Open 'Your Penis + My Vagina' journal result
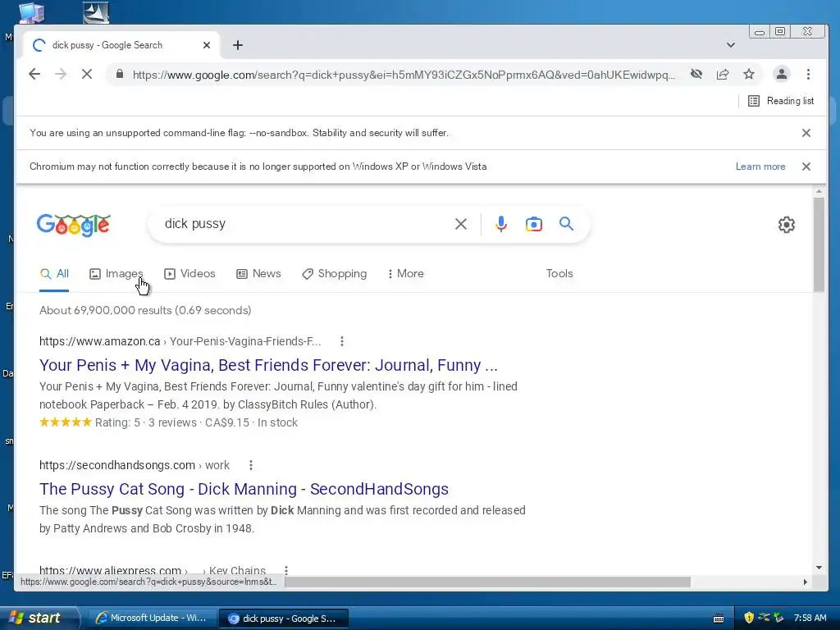The height and width of the screenshot is (630, 840). tap(268, 365)
